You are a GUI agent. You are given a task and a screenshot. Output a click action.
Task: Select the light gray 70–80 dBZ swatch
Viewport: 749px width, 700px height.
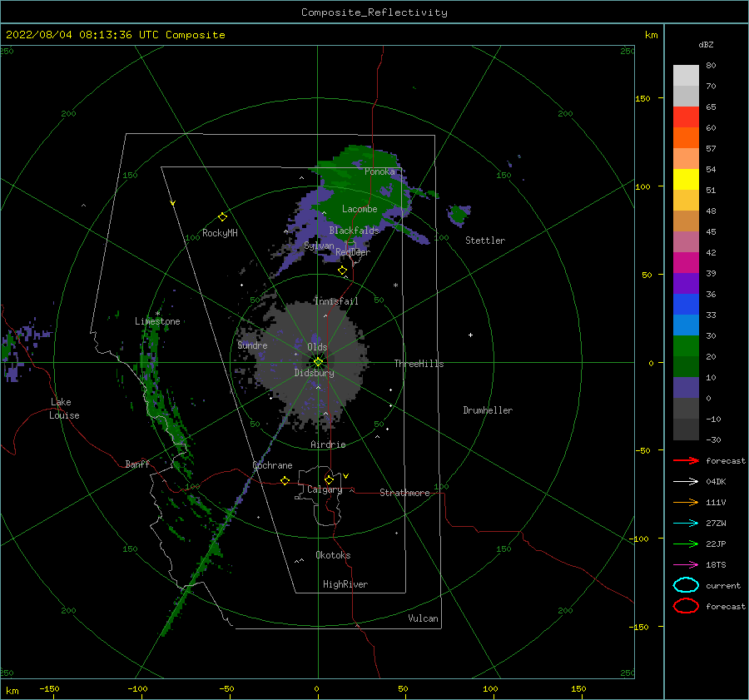(x=686, y=76)
